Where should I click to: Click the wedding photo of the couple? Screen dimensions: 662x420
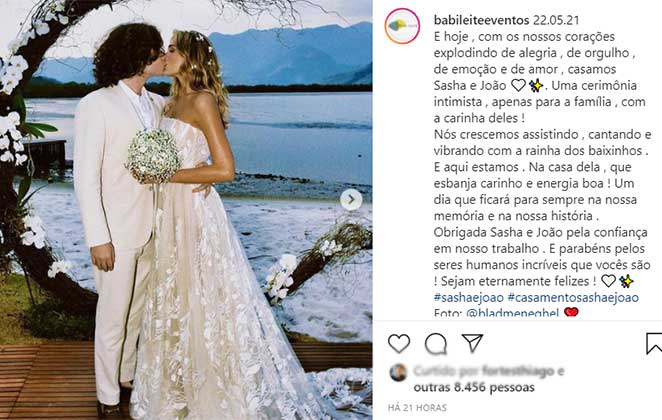pos(186,210)
